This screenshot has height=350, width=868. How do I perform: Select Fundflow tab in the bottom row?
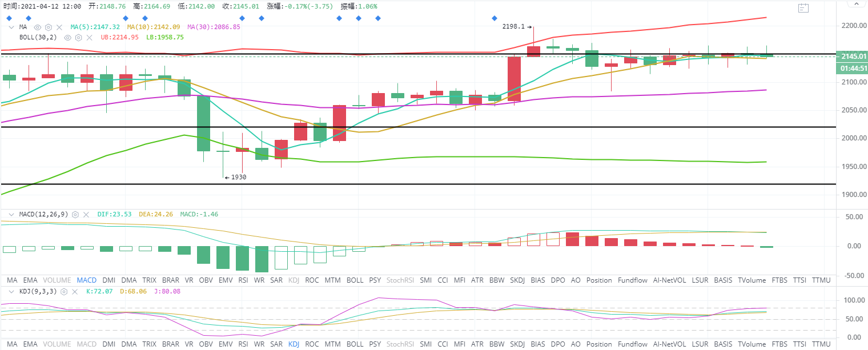click(x=633, y=344)
